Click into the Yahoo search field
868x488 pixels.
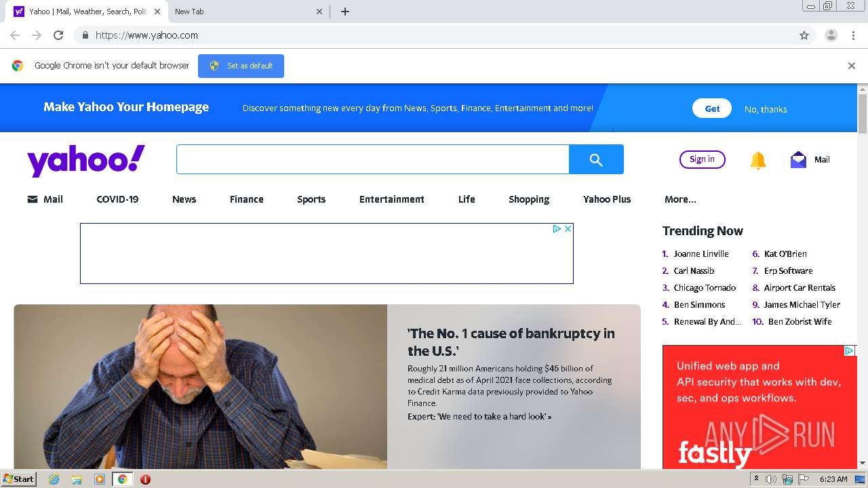click(372, 159)
